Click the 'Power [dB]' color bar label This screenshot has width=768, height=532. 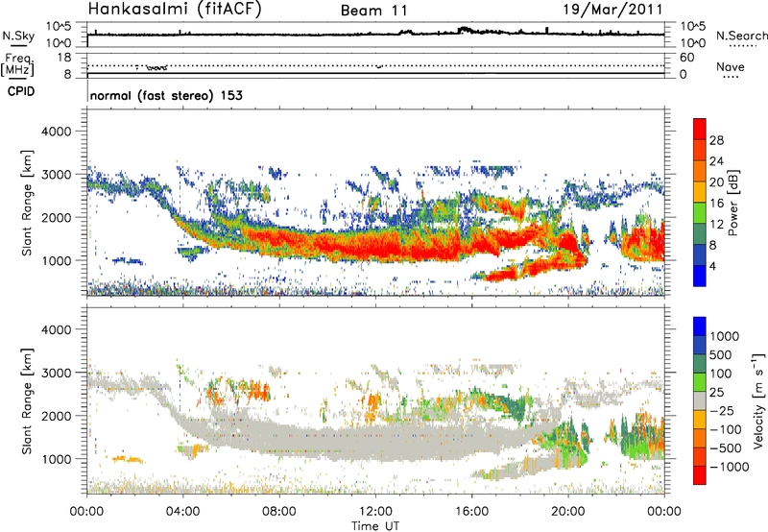[732, 203]
